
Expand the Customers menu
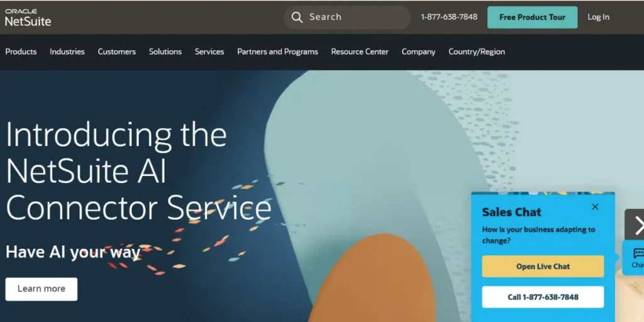coord(116,52)
